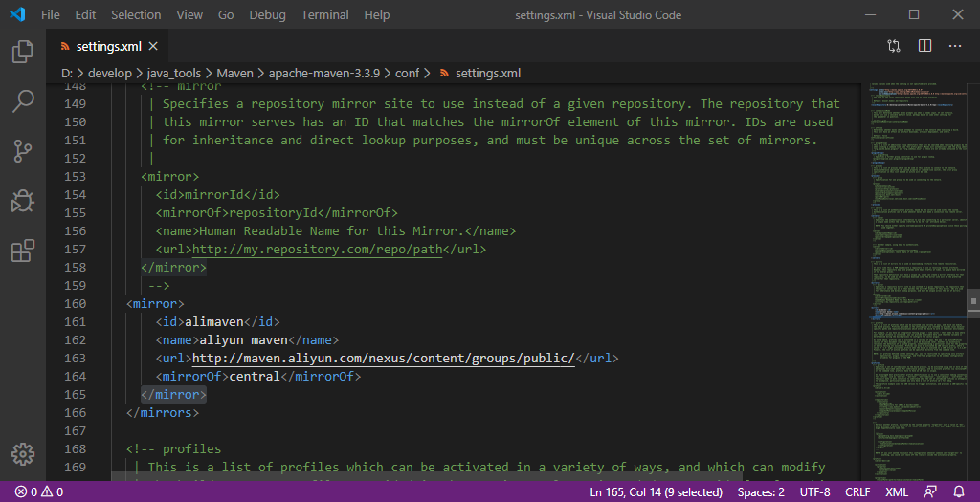
Task: Open the Terminal menu
Action: (x=325, y=14)
